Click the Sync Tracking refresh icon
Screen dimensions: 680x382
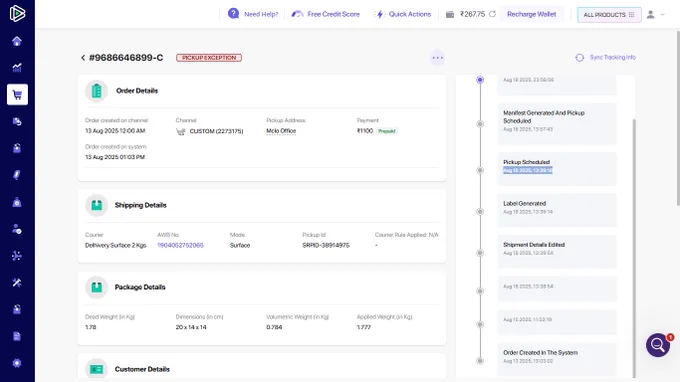point(579,58)
